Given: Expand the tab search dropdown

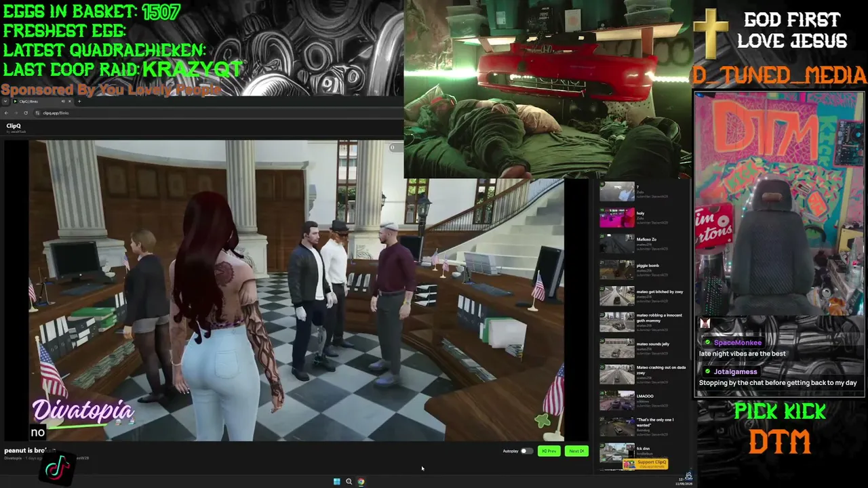Looking at the screenshot, I should click(7, 102).
